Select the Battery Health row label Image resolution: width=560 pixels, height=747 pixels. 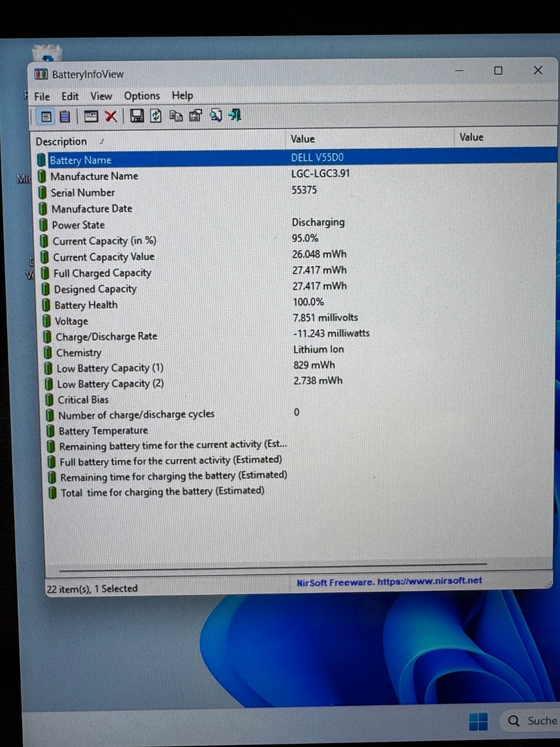click(x=86, y=305)
